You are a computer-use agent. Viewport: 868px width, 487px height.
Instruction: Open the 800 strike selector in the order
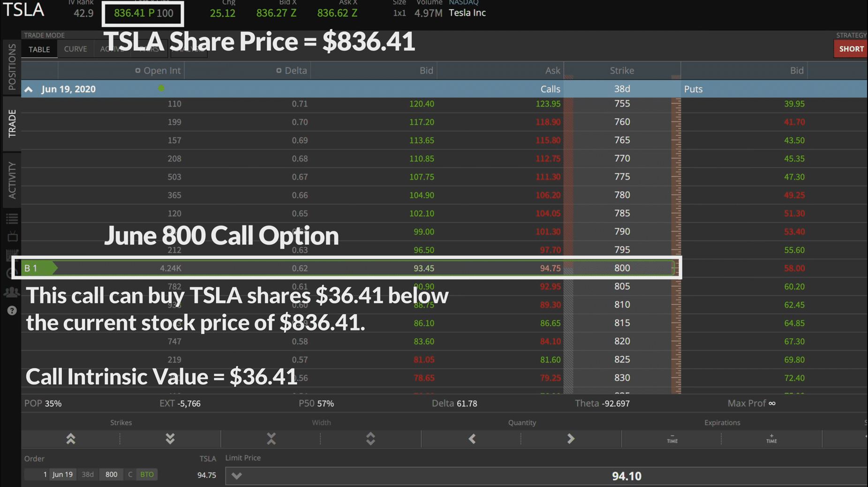click(x=111, y=474)
